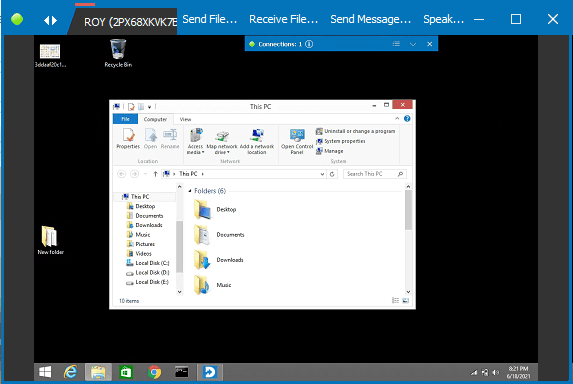The height and width of the screenshot is (384, 573).
Task: Select Local Disk (D:) in the tree
Action: [148, 273]
